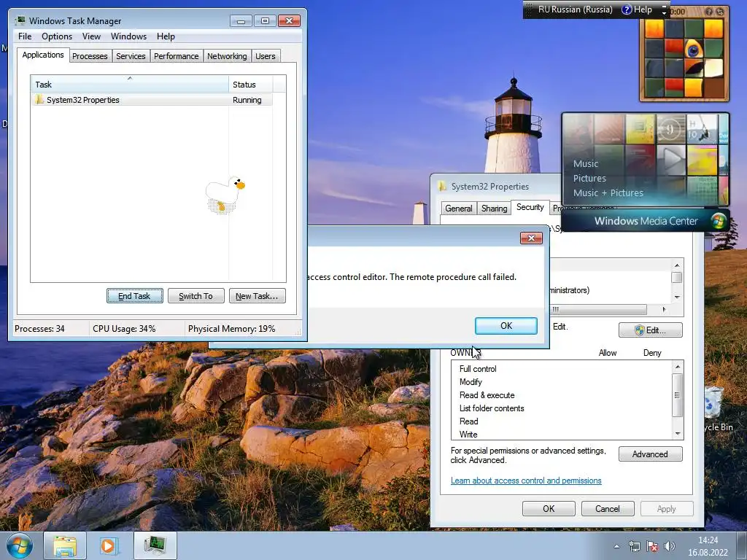The height and width of the screenshot is (560, 747).
Task: Activate the Task Manager taskbar button
Action: [155, 545]
